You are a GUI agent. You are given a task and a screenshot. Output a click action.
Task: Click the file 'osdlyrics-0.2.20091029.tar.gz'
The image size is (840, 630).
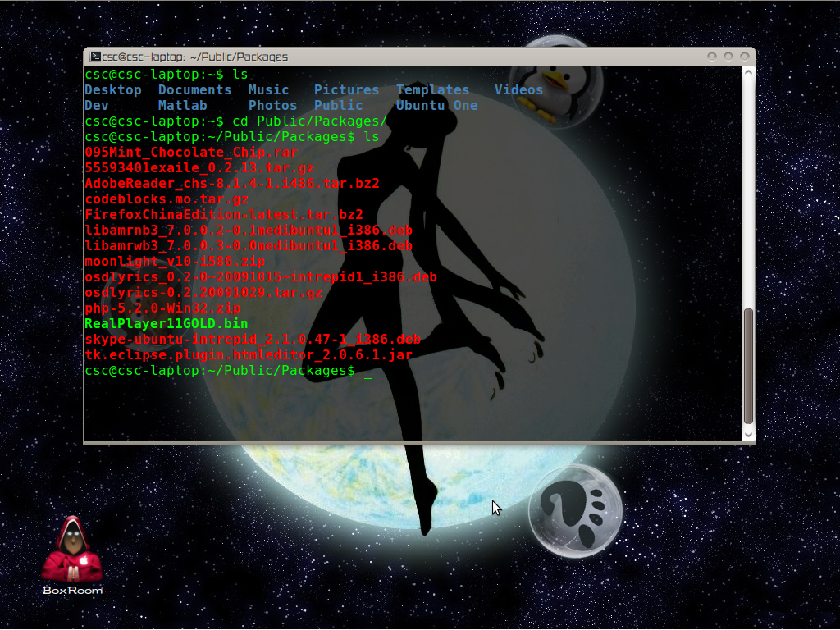click(x=203, y=293)
